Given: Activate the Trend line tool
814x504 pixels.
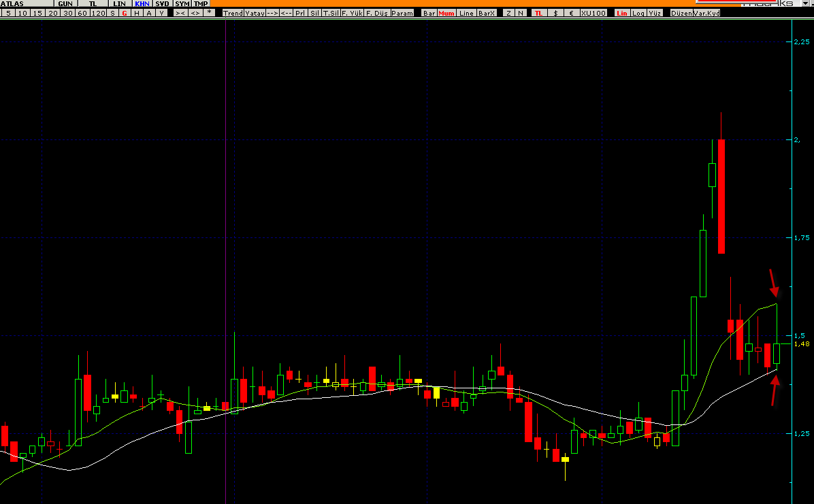Looking at the screenshot, I should [233, 13].
